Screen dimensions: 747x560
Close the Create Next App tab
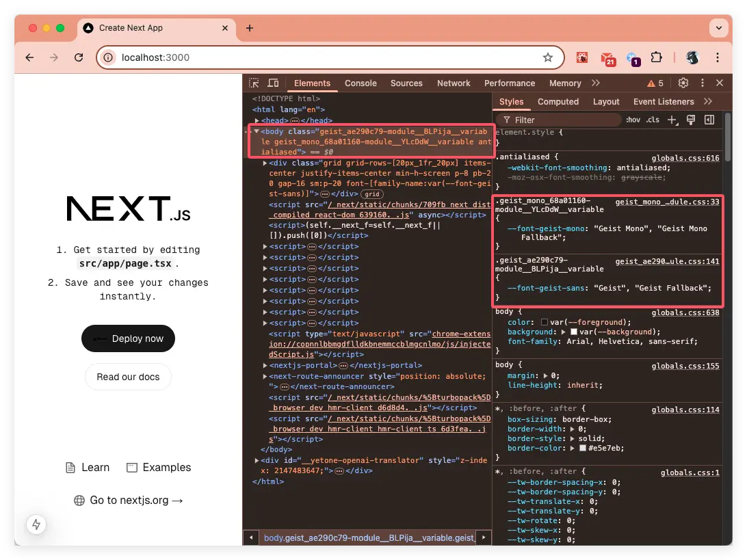225,28
